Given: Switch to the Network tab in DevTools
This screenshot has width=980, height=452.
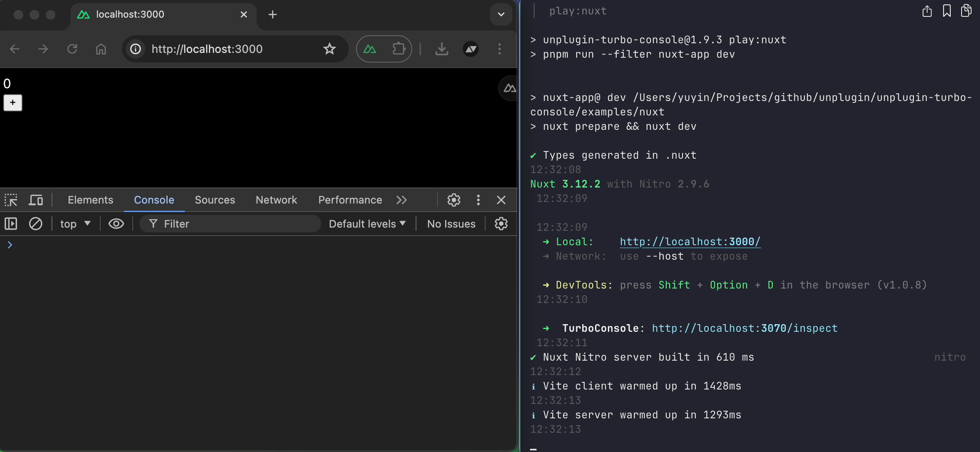Looking at the screenshot, I should pos(276,200).
